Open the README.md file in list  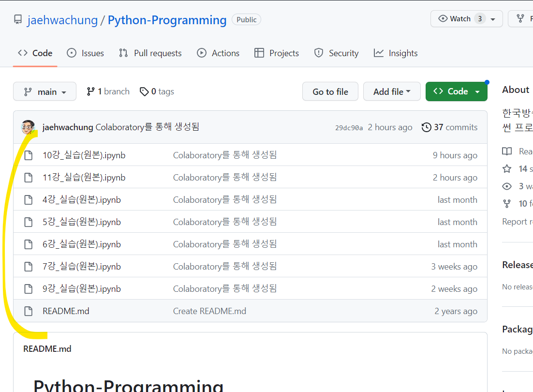66,311
